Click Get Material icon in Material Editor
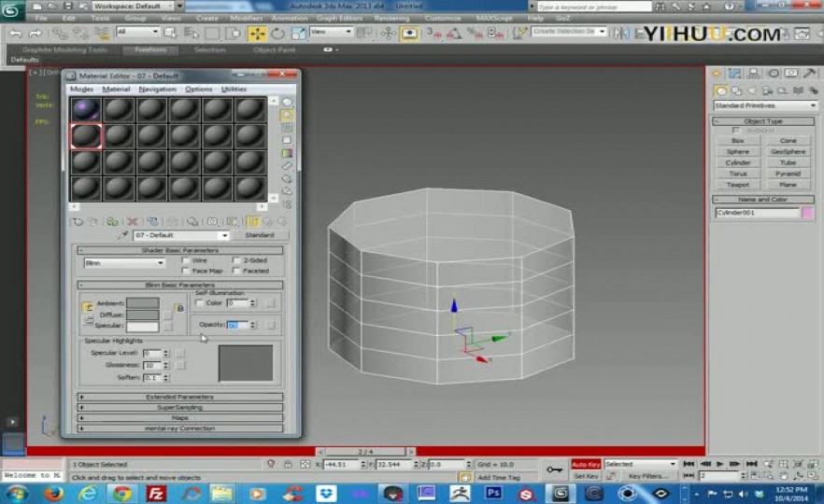 pyautogui.click(x=78, y=221)
